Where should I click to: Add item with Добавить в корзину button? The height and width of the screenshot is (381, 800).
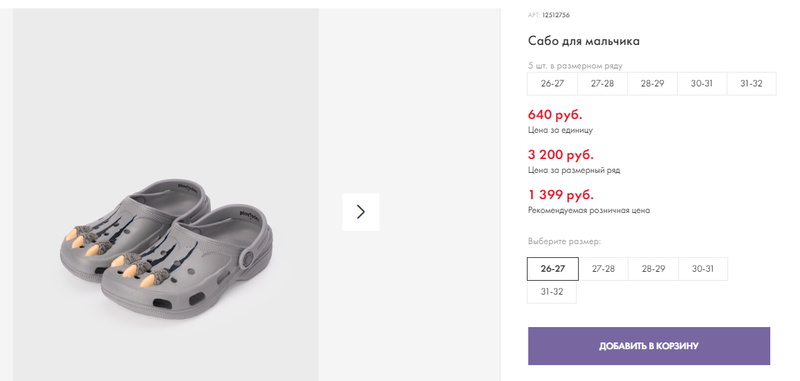click(648, 346)
